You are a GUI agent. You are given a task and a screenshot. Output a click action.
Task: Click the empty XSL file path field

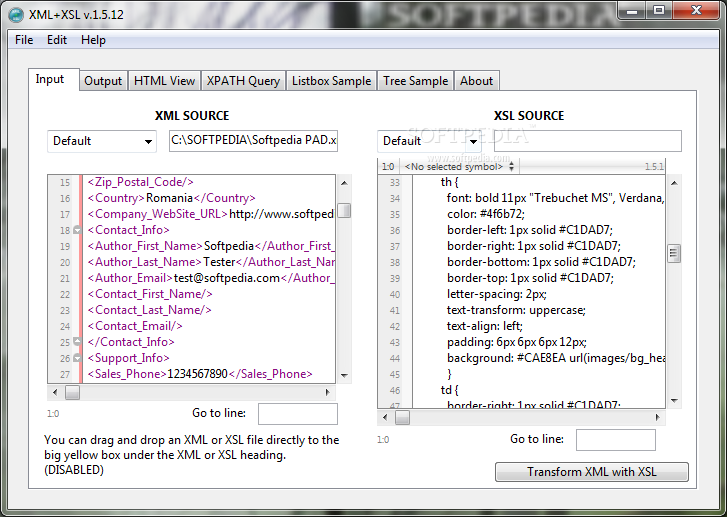pos(587,141)
